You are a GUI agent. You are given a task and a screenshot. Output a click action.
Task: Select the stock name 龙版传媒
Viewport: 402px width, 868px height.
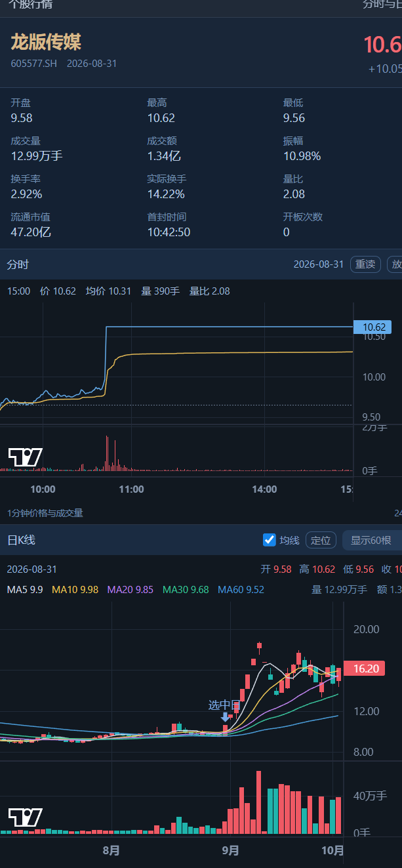46,42
